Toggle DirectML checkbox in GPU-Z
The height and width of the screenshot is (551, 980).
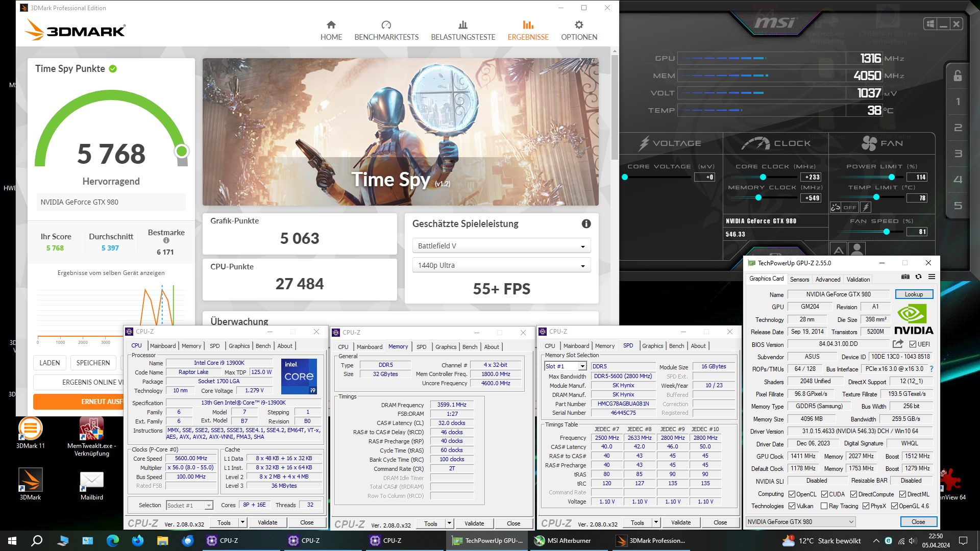click(902, 494)
